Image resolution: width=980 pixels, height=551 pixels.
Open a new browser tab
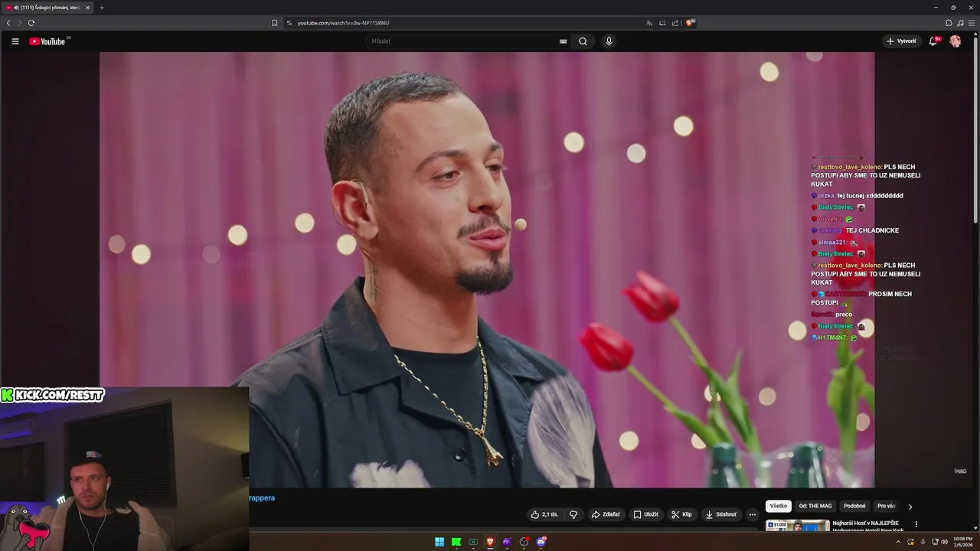101,8
